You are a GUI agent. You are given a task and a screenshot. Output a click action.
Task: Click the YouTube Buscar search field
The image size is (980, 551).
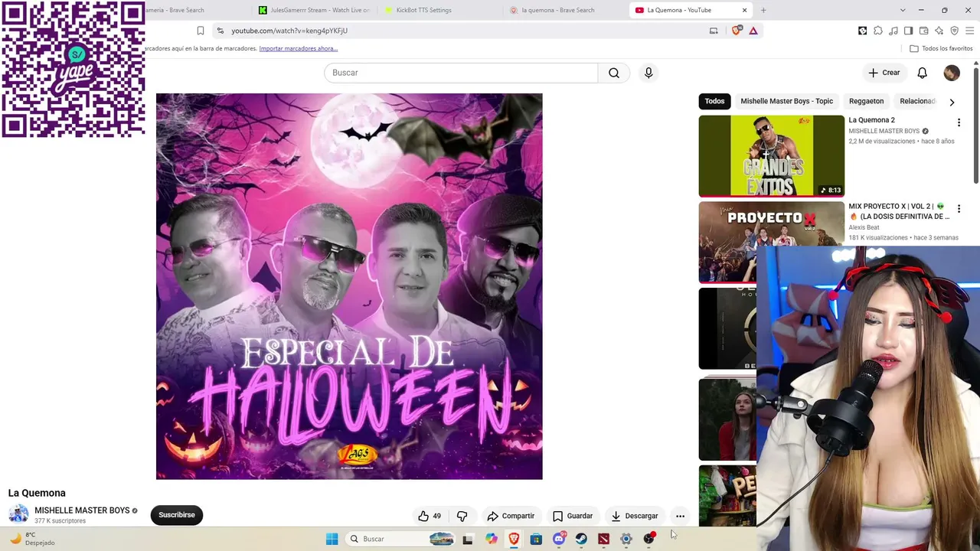(460, 73)
